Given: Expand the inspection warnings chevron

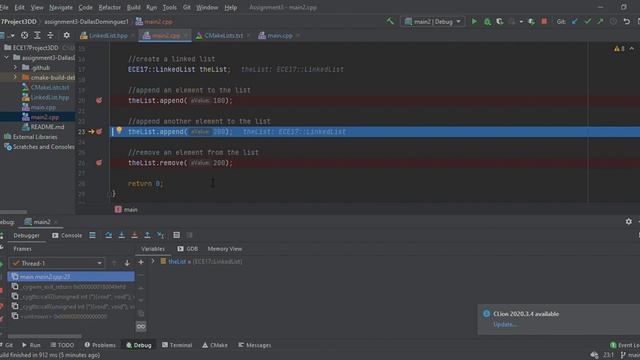Looking at the screenshot, I should tap(632, 49).
